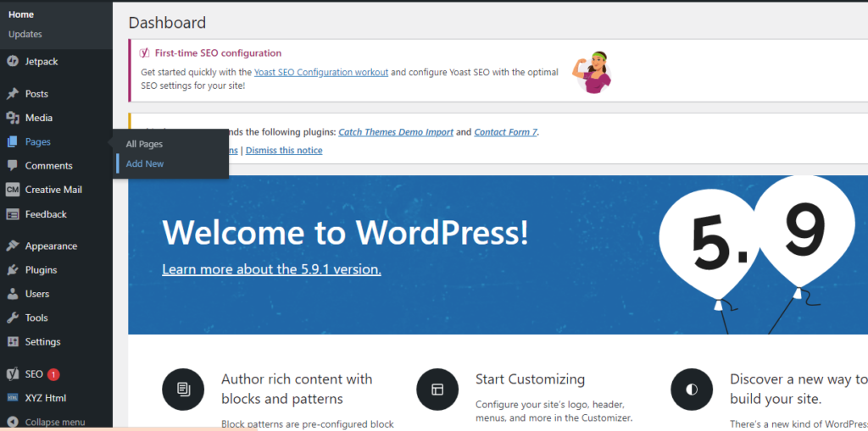Click the Settings sliders icon
The image size is (868, 431).
[12, 341]
